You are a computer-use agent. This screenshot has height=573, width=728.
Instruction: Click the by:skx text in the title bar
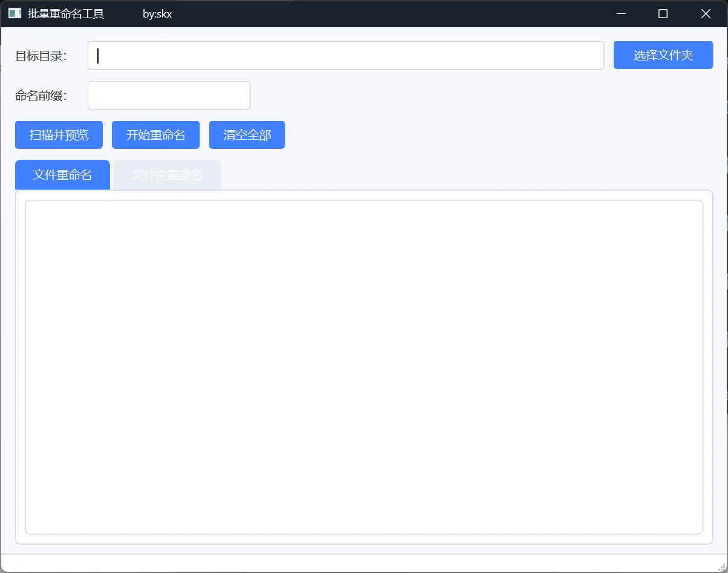[x=157, y=13]
